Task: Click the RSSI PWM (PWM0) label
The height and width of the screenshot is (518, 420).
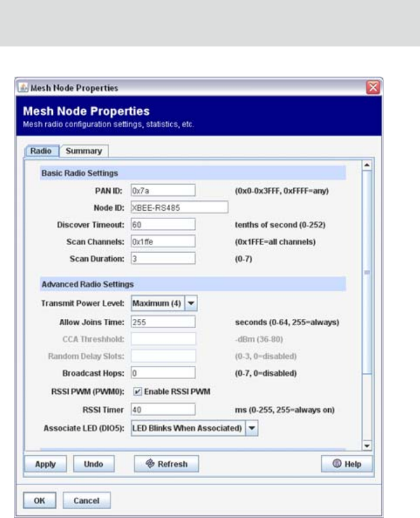Action: 88,392
